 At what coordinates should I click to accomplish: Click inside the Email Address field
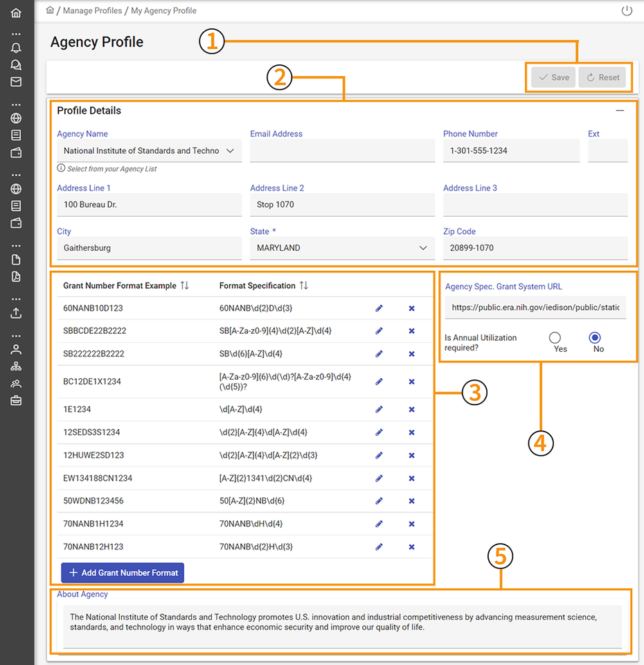point(342,150)
